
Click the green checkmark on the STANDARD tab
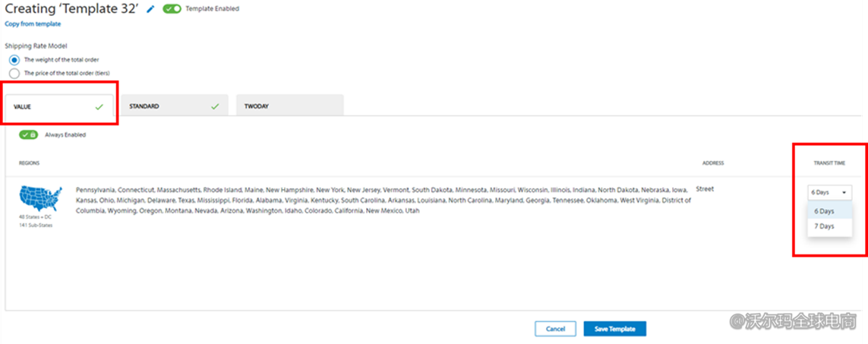(x=215, y=107)
